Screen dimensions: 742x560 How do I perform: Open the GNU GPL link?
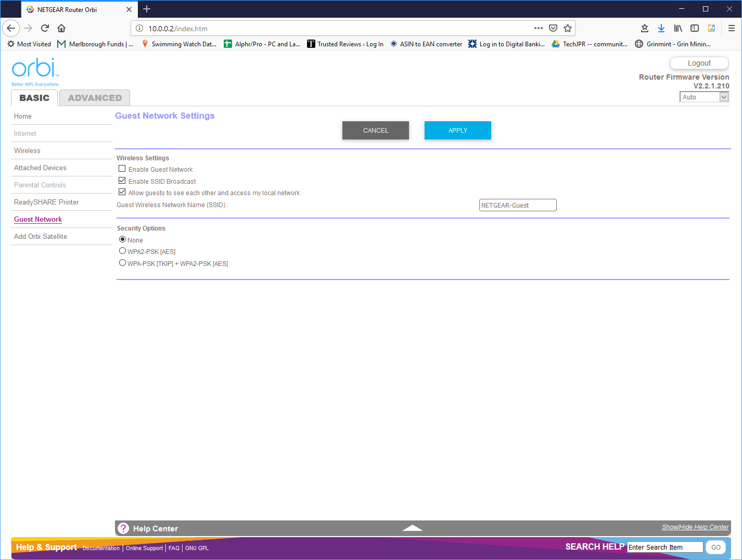(x=197, y=548)
